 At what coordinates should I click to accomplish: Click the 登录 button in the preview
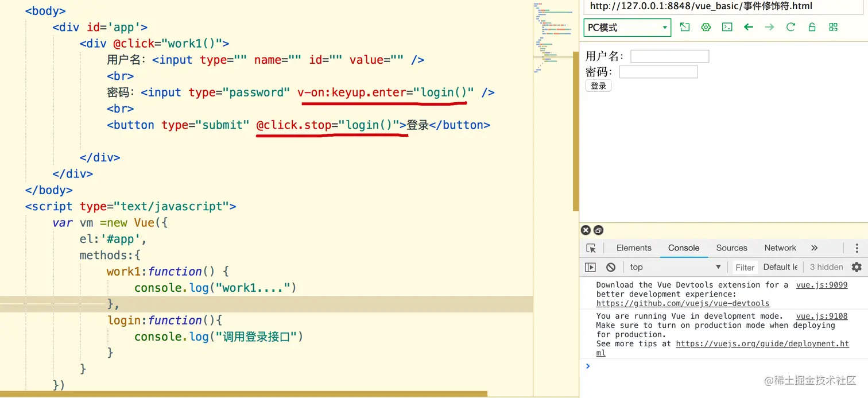click(598, 86)
